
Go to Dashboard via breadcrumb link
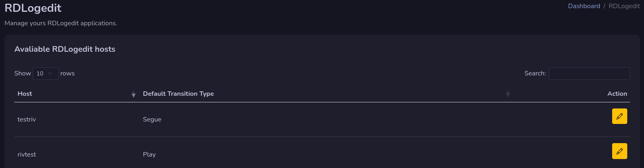(584, 6)
